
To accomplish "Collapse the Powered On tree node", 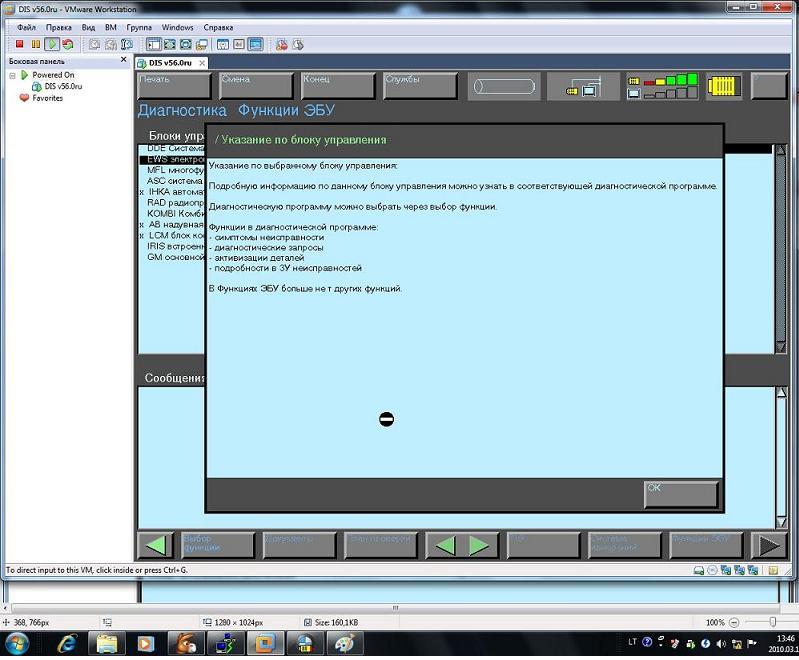I will tap(12, 75).
